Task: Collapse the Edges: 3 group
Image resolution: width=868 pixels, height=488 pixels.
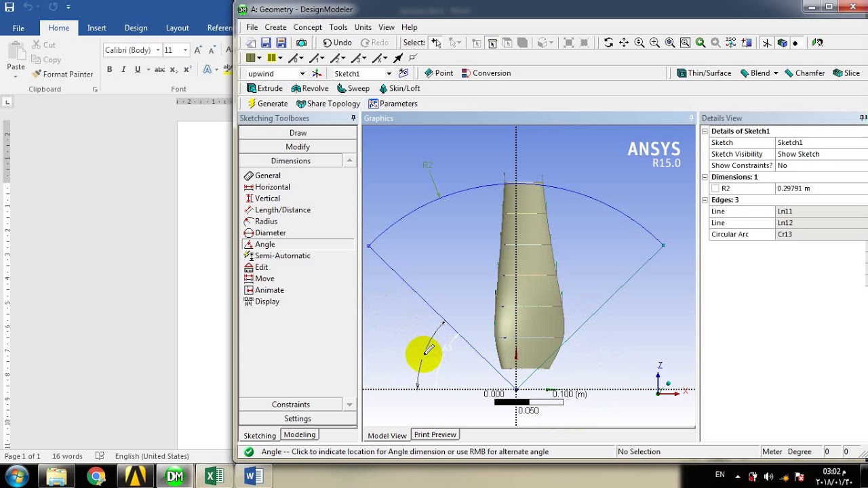Action: click(705, 200)
